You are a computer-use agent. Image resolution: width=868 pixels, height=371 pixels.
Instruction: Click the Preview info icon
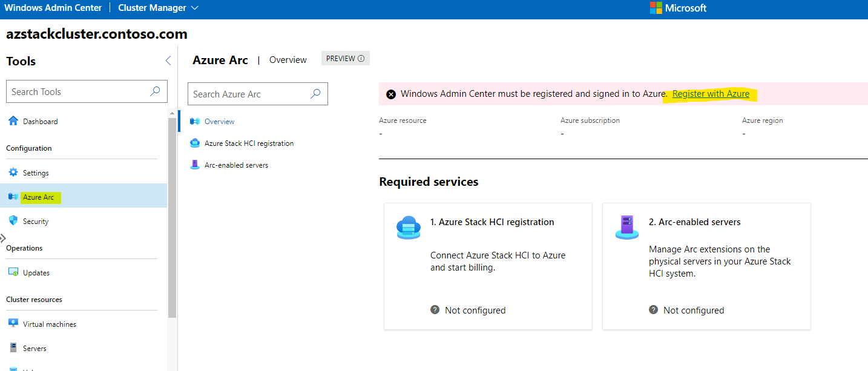(361, 59)
